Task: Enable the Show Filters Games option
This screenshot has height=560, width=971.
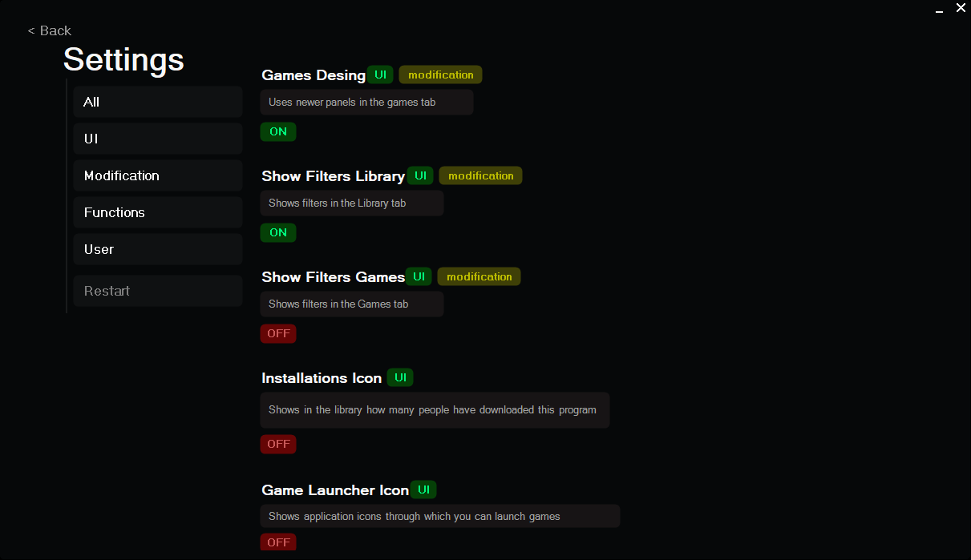Action: coord(278,333)
